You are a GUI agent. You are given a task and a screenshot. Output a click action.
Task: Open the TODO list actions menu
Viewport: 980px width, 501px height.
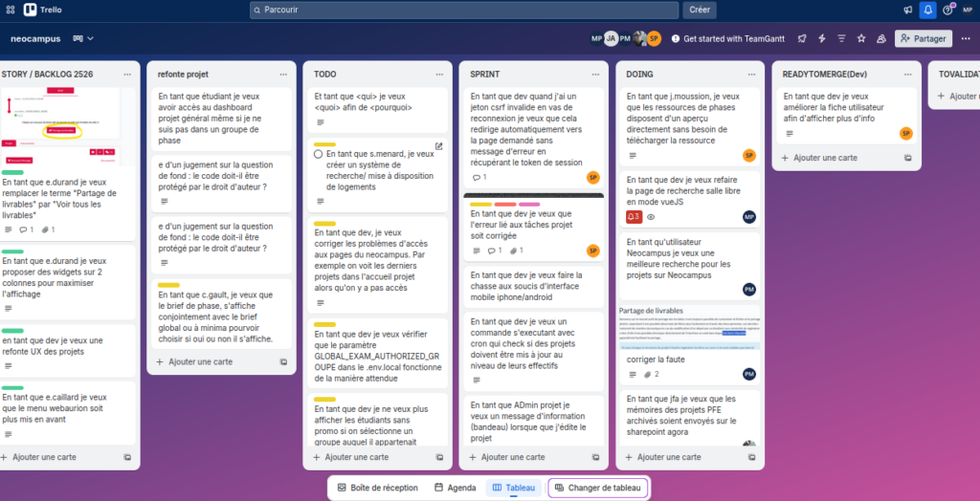pos(438,74)
